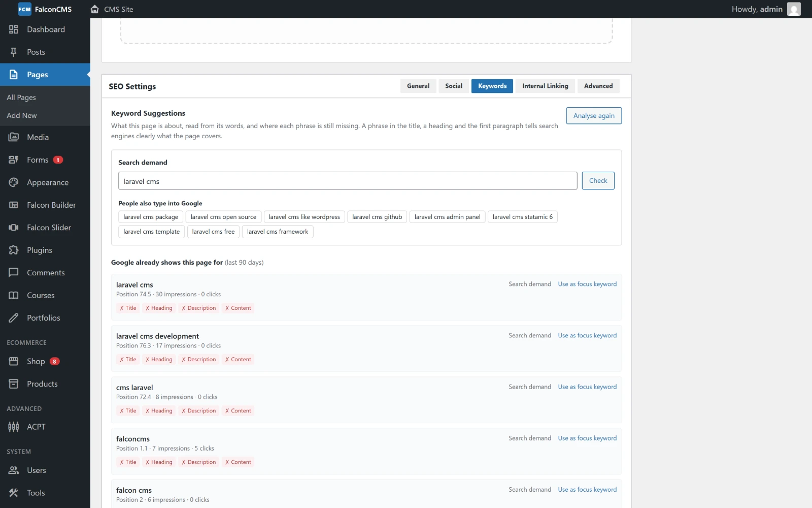Click the Plugins puzzle icon

point(14,250)
